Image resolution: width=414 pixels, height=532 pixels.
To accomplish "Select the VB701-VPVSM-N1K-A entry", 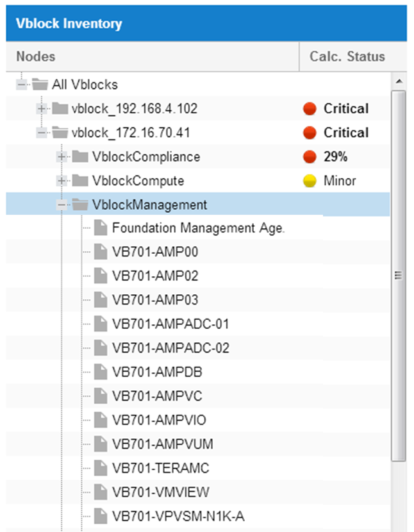I will [178, 516].
